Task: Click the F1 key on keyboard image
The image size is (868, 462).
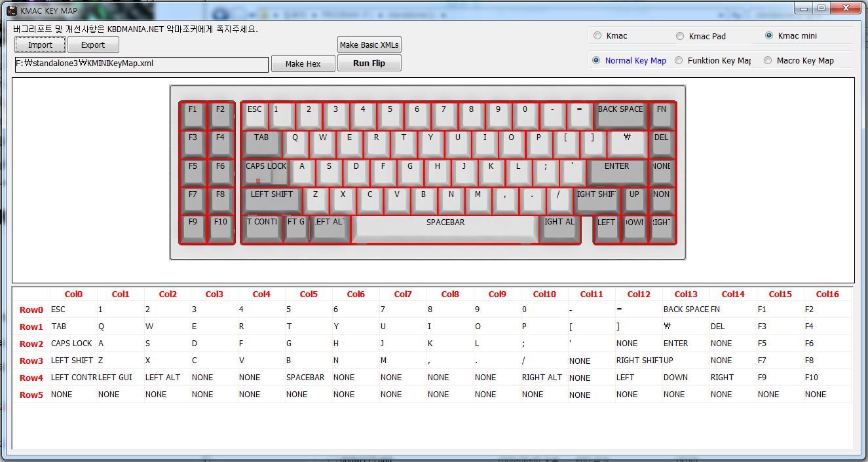Action: 193,116
